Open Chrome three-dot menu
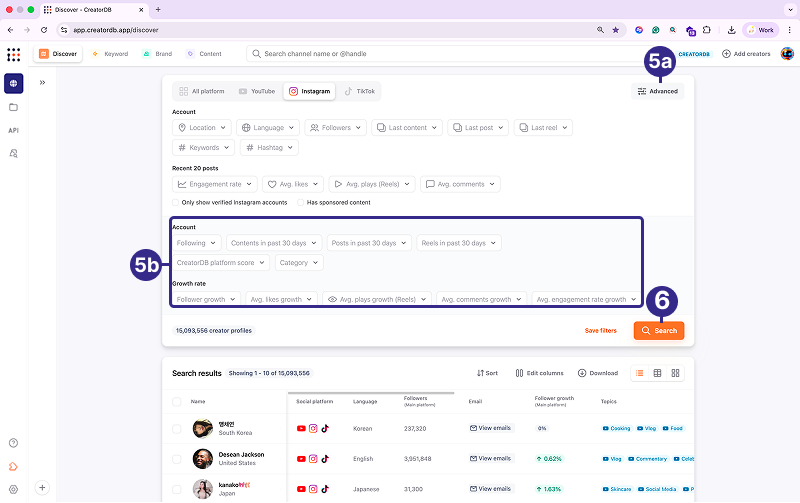 click(789, 30)
